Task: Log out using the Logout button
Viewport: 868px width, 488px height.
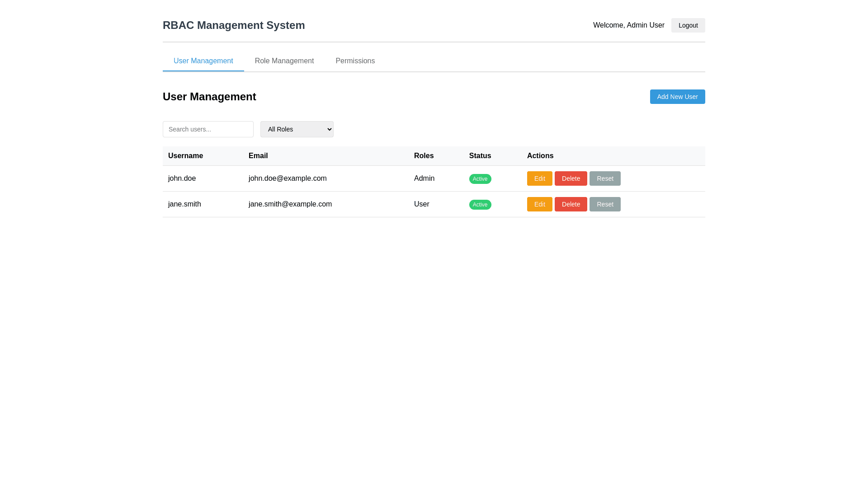Action: 688,25
